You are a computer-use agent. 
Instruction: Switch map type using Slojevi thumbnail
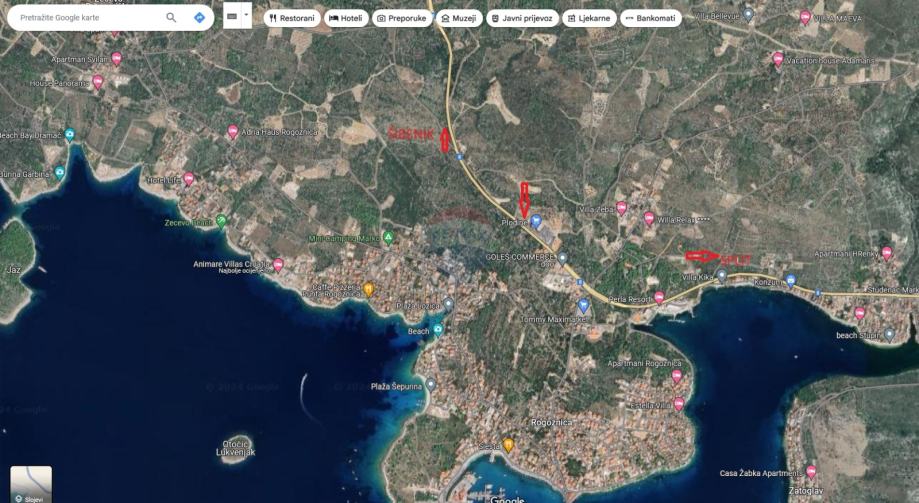(31, 484)
